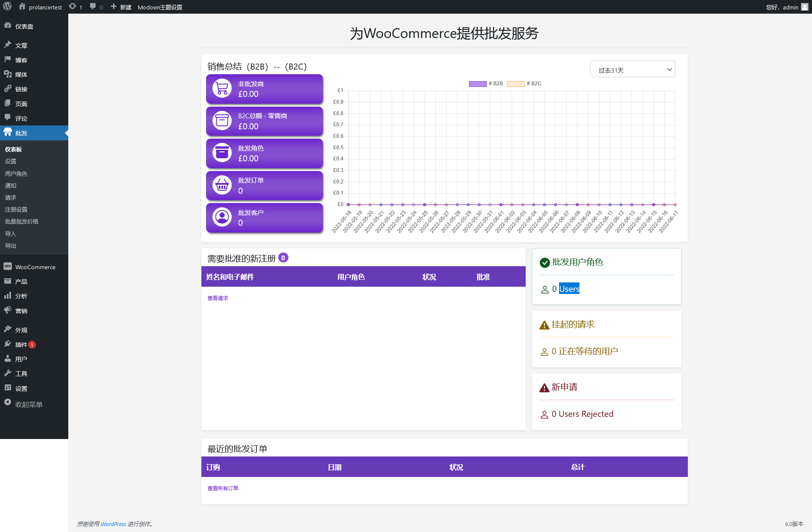Click the 外观 paintbrush icon

point(8,329)
